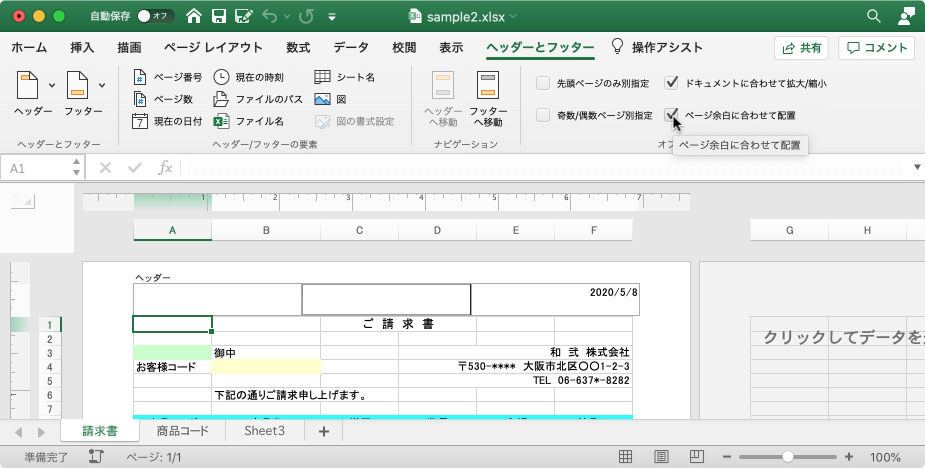Click the center header section box
This screenshot has height=468, width=925.
(386, 299)
